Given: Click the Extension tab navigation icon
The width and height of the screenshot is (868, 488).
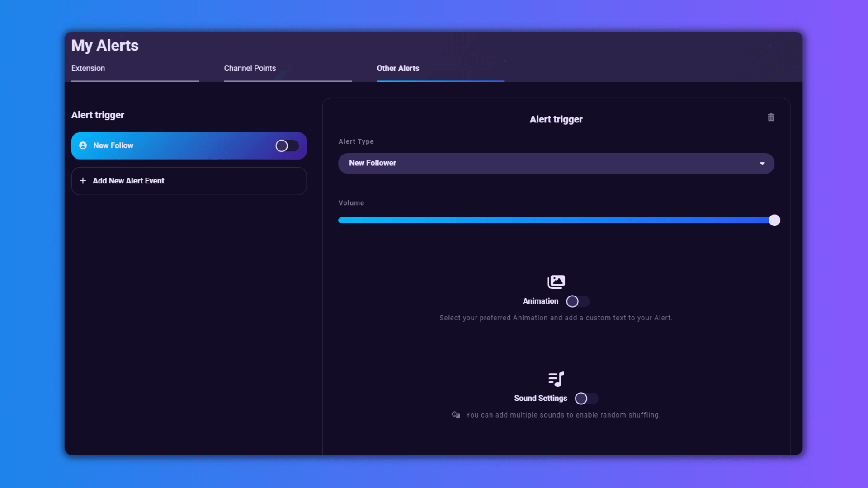Looking at the screenshot, I should [88, 68].
